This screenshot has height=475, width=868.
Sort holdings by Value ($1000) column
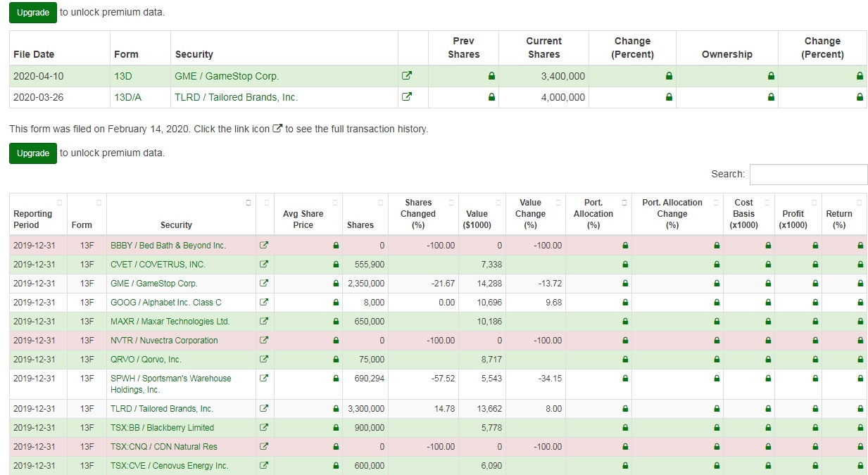477,219
